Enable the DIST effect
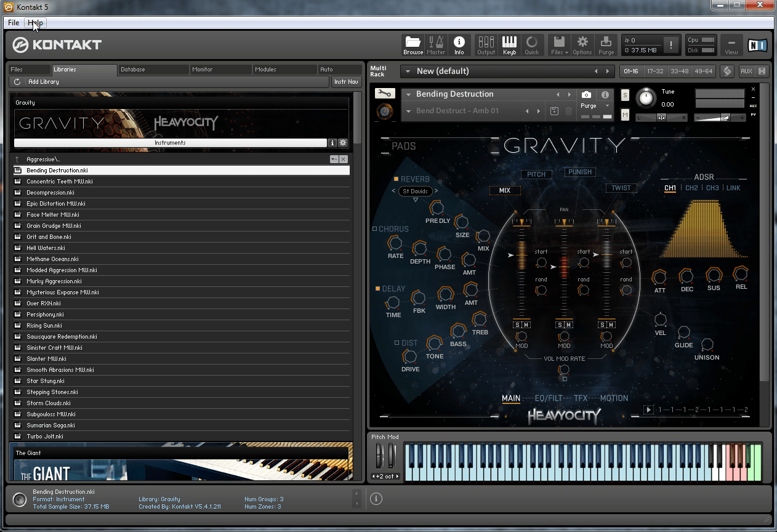The height and width of the screenshot is (532, 777). pyautogui.click(x=397, y=343)
